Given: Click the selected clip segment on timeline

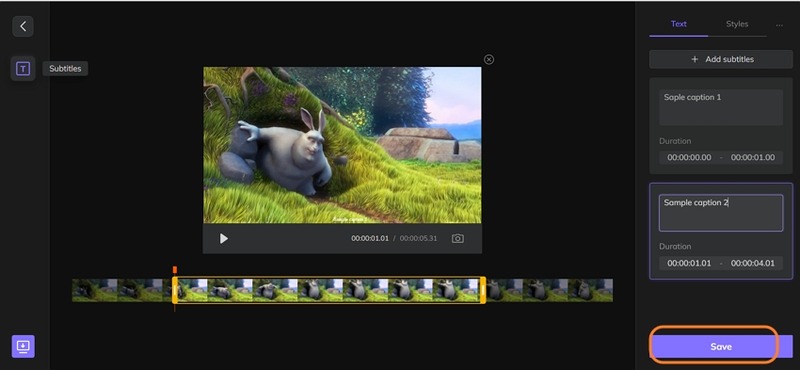Looking at the screenshot, I should (329, 290).
